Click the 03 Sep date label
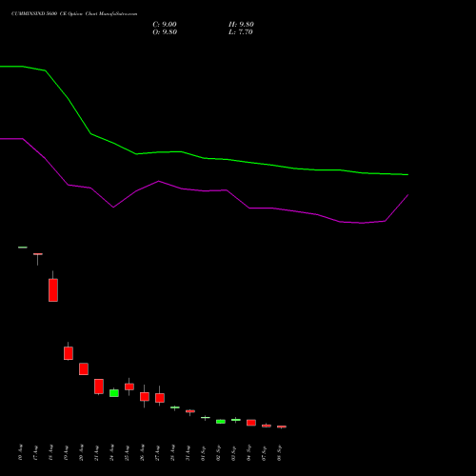The height and width of the screenshot is (476, 476). click(233, 452)
